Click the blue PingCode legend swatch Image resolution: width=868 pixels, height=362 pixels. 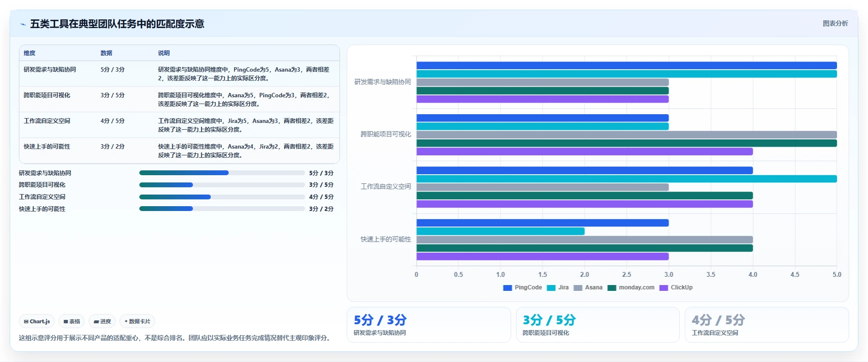pos(507,287)
